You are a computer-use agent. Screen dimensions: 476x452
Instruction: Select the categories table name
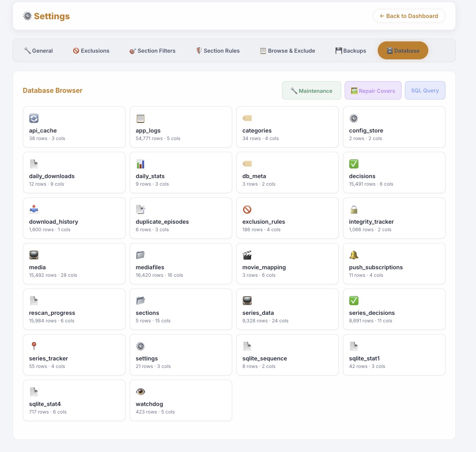[x=257, y=130]
